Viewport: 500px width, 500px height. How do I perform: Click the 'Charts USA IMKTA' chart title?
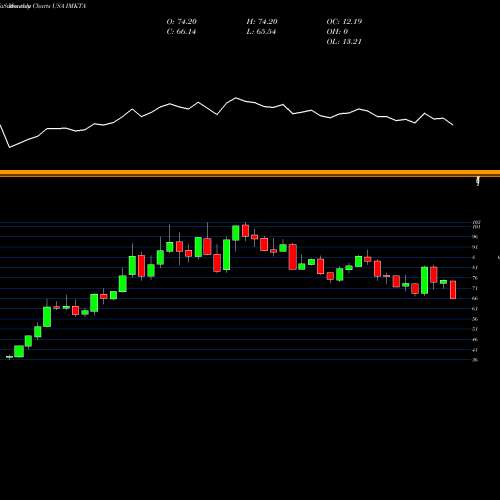pyautogui.click(x=59, y=6)
